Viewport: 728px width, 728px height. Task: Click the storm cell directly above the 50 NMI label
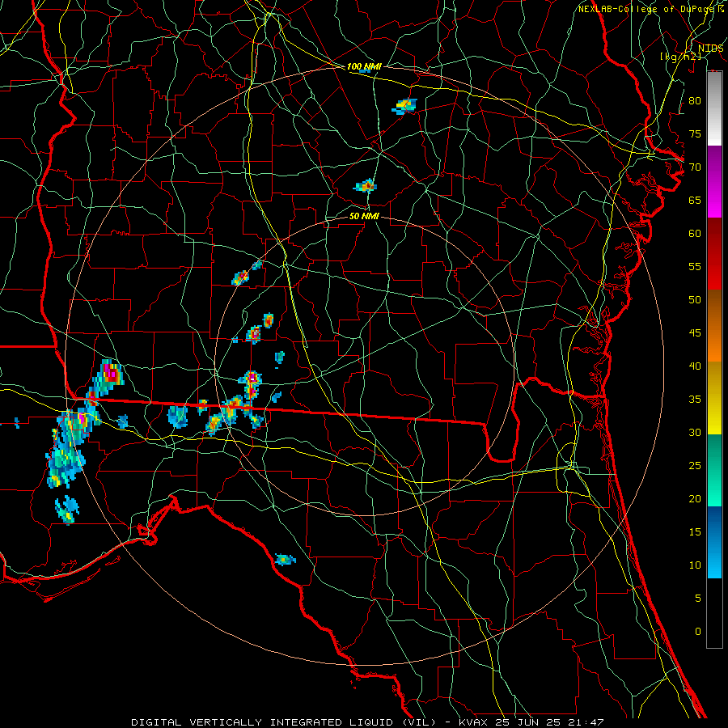(366, 186)
